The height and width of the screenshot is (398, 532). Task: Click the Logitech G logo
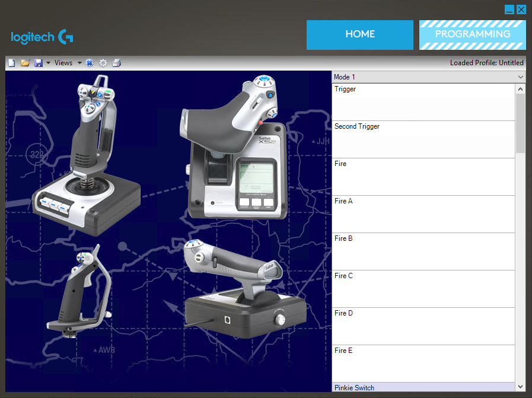pos(42,37)
